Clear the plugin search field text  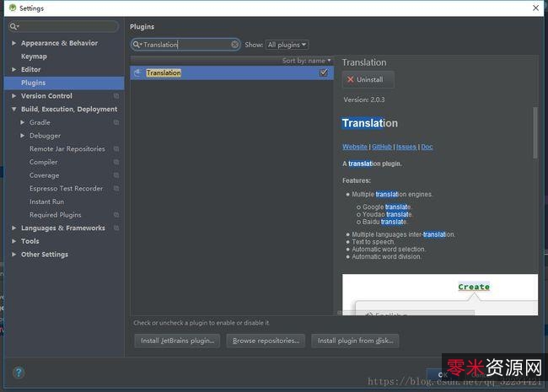[235, 45]
